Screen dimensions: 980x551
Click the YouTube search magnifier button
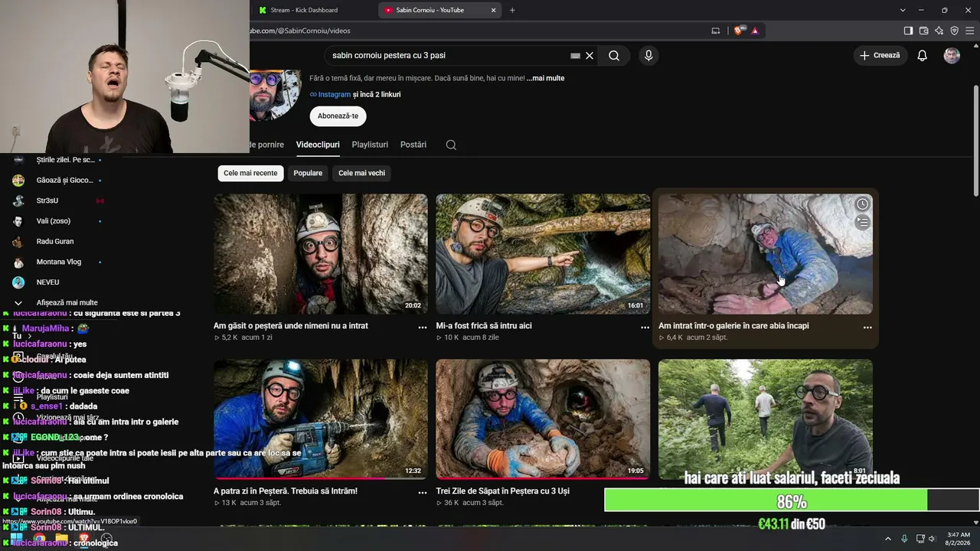tap(614, 56)
